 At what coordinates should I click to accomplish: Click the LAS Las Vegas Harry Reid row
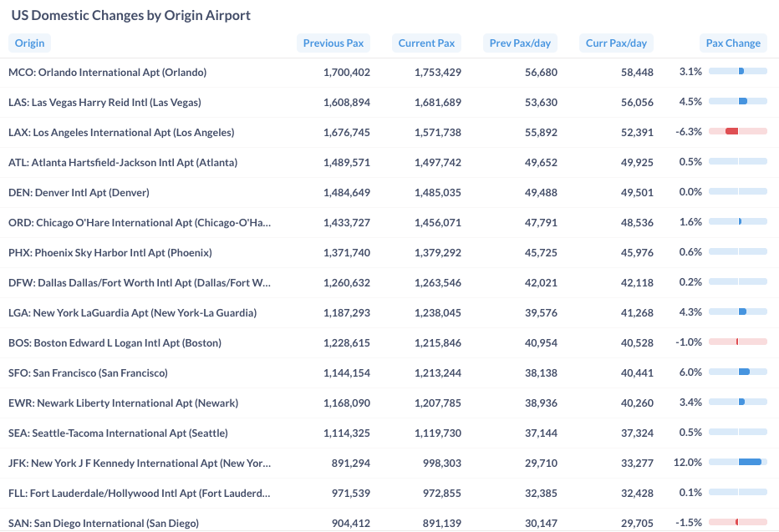(104, 103)
